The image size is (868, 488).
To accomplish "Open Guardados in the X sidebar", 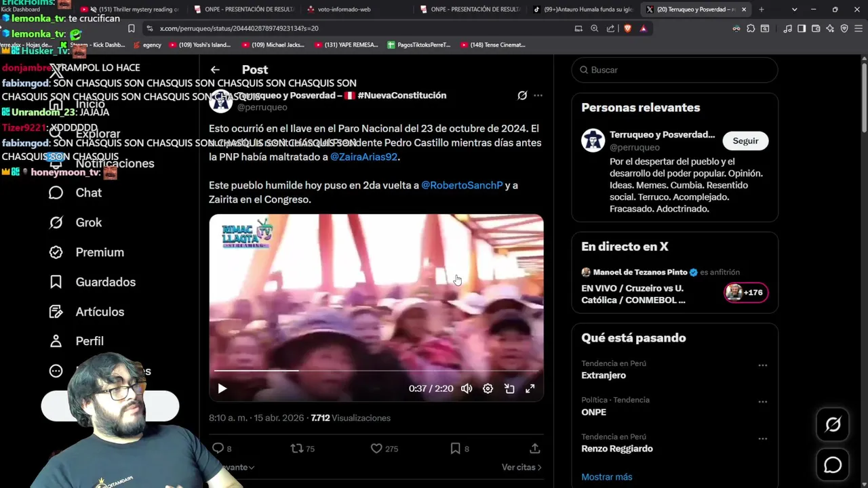I will click(92, 282).
